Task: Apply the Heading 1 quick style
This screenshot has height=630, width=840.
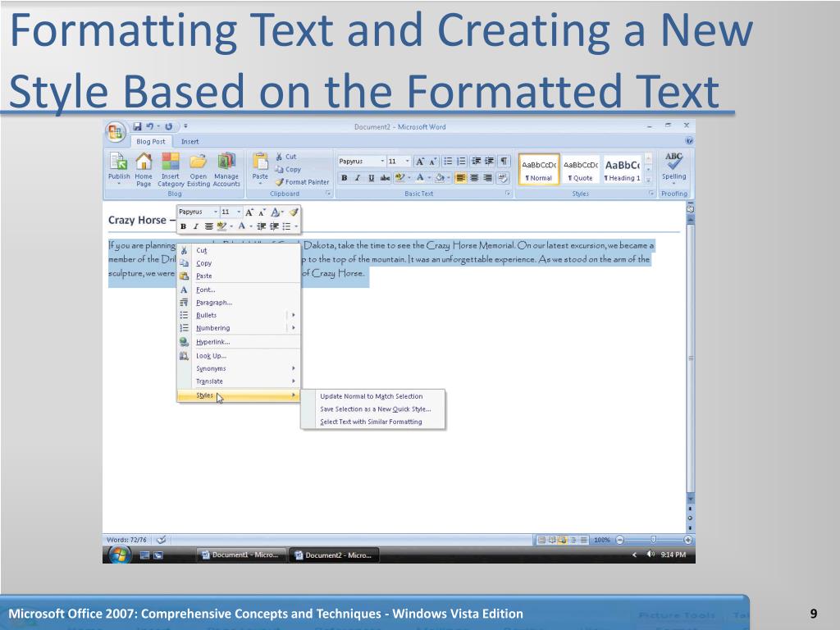Action: [x=622, y=170]
